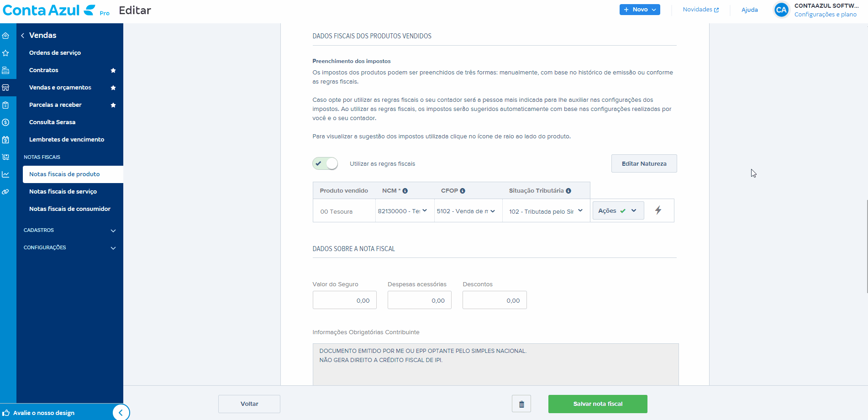Toggle the Parcelas a receber star
Screen dimensions: 868x420
coord(113,105)
